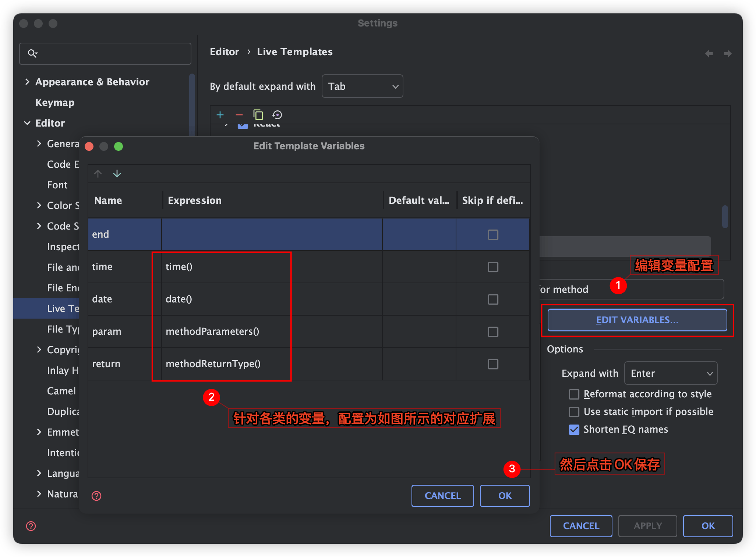Open the Expand with Enter dropdown
756x557 pixels.
coord(671,373)
